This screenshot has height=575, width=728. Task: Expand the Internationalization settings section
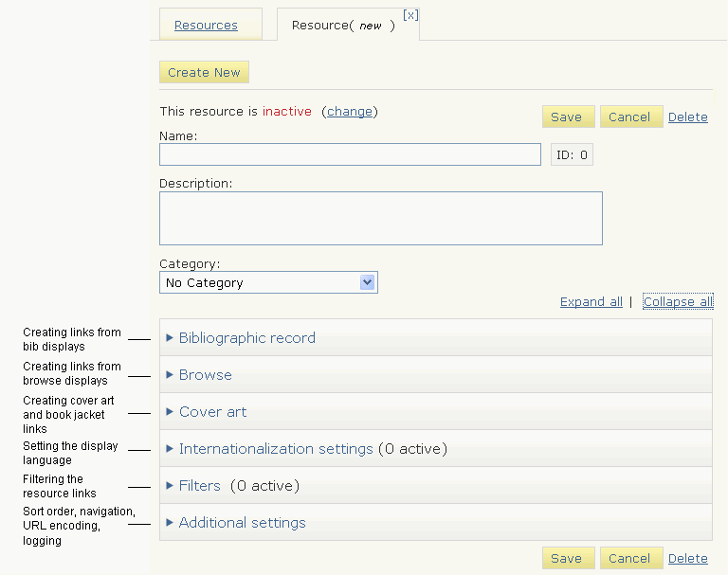(435, 449)
